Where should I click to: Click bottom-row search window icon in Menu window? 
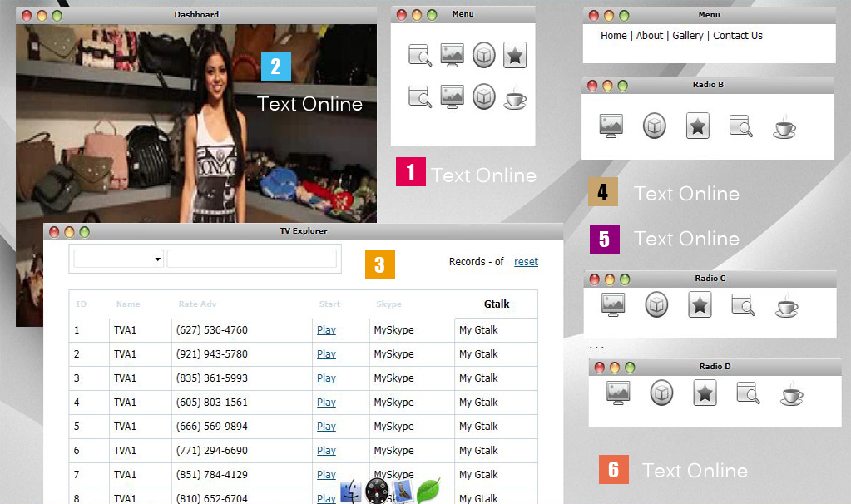point(420,96)
